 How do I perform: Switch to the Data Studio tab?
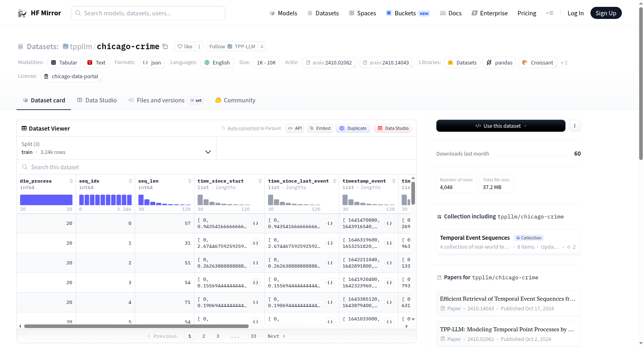[x=97, y=100]
